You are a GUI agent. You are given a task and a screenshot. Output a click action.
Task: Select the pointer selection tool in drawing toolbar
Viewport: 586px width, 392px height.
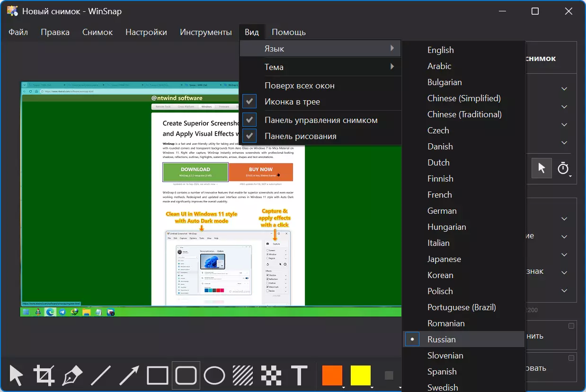pyautogui.click(x=16, y=375)
